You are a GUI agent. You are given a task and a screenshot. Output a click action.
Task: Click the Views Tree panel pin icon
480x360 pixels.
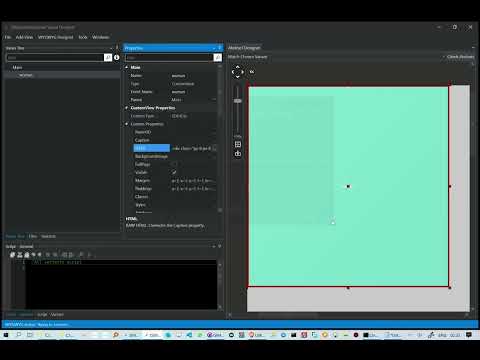(x=117, y=48)
